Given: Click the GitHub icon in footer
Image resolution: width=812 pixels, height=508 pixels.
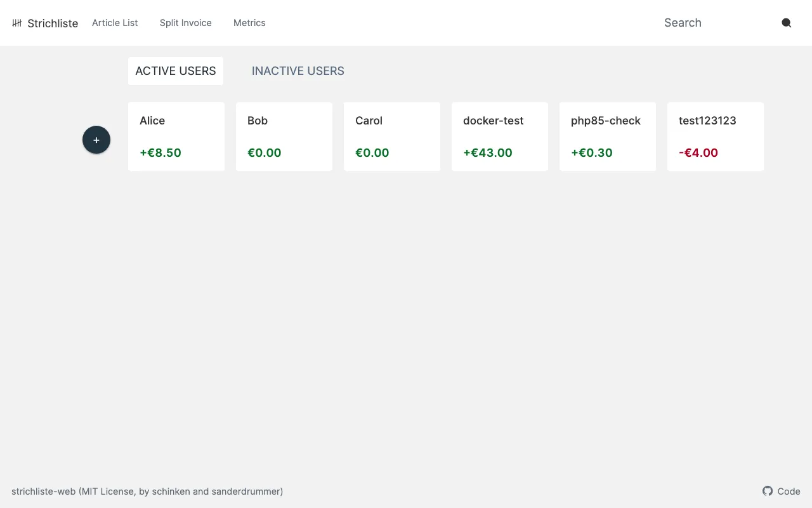Looking at the screenshot, I should click(x=768, y=491).
